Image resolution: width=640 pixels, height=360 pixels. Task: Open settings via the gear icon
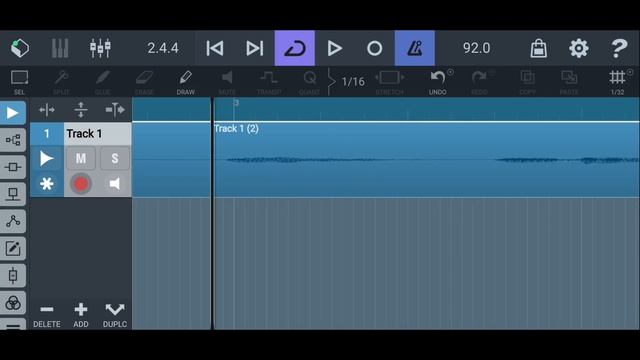(x=579, y=48)
